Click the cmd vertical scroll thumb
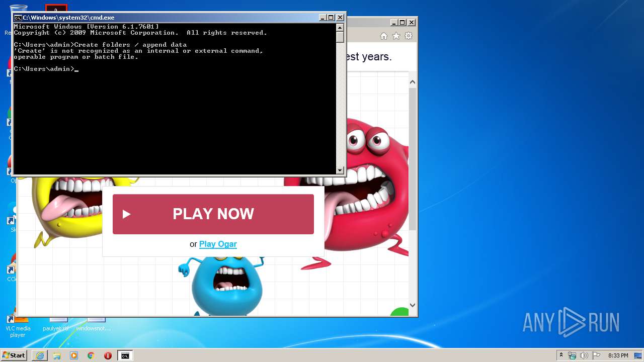 pyautogui.click(x=340, y=37)
